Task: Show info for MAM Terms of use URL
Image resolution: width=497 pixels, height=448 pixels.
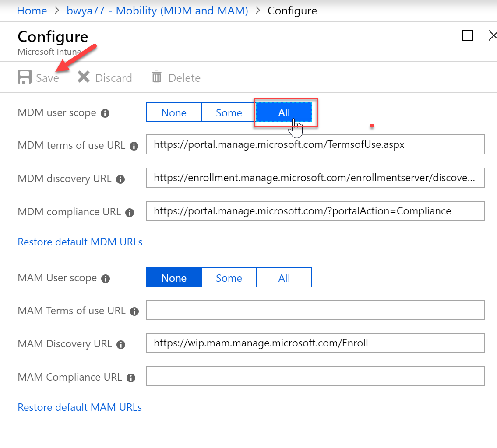Action: [x=134, y=311]
